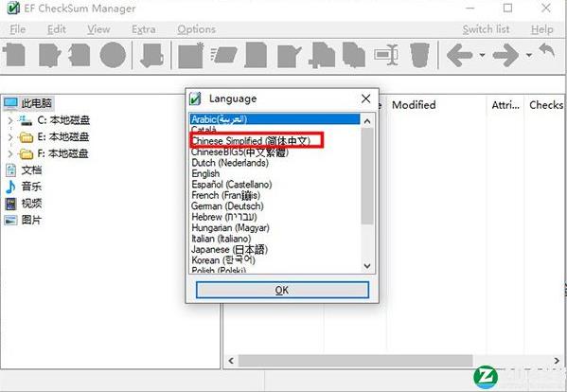Open the 文档 folder in tree
The image size is (567, 392).
coord(31,170)
